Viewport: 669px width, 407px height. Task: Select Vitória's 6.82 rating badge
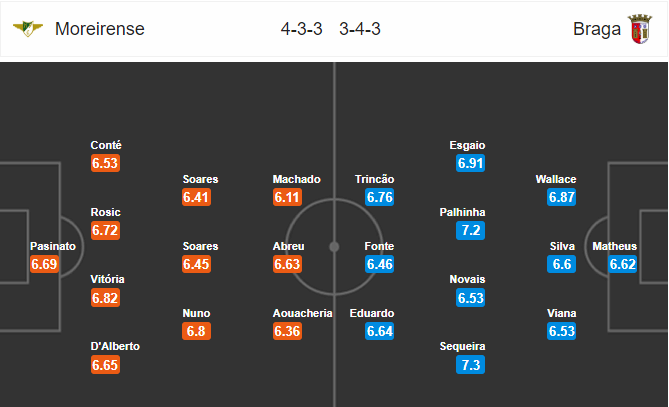[x=105, y=298]
